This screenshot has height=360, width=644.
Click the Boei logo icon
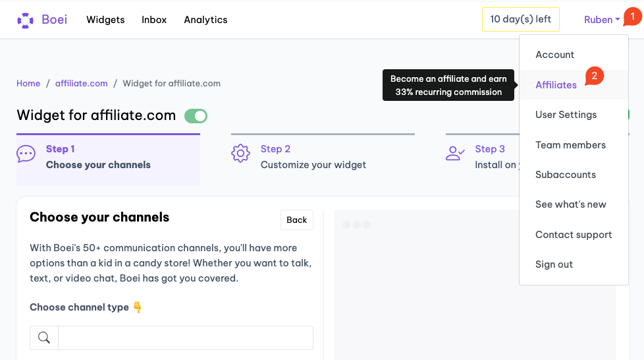(25, 20)
